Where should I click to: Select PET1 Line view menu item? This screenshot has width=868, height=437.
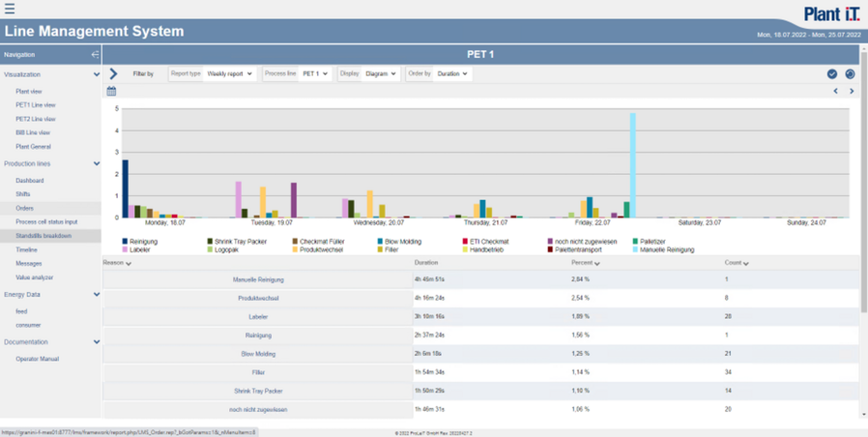[35, 105]
